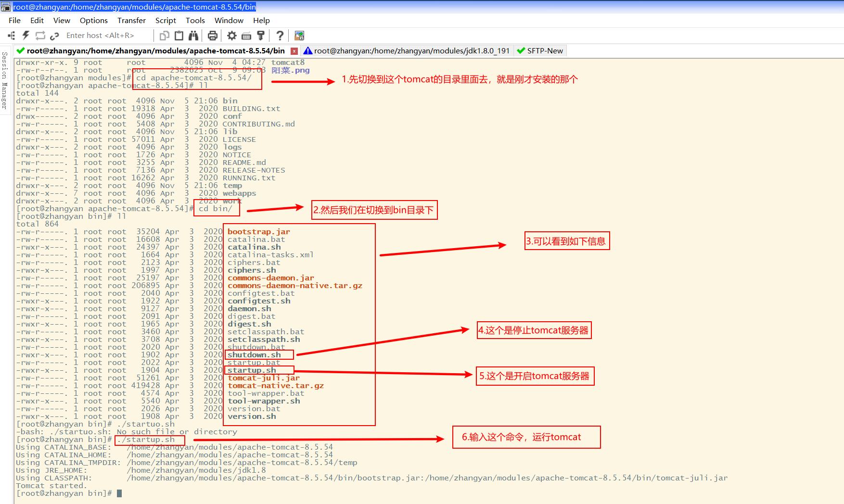Click the key agent toolbar icon

pyautogui.click(x=260, y=36)
